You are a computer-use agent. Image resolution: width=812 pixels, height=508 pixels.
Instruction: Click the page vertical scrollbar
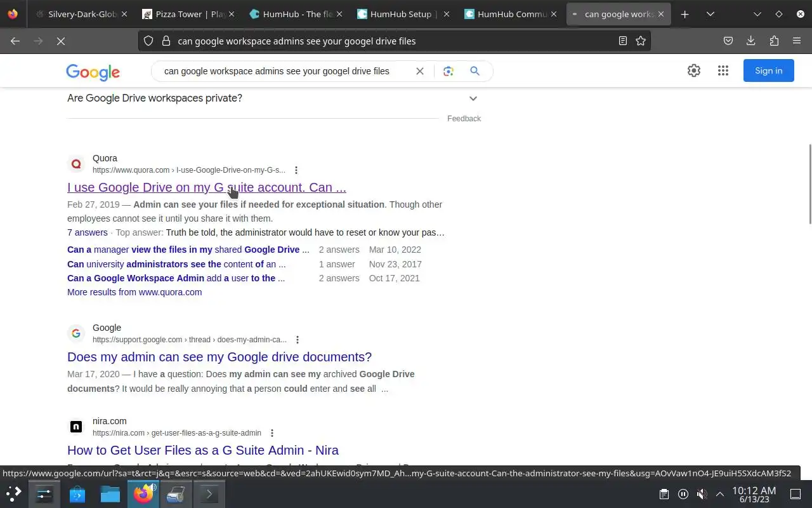(809, 184)
